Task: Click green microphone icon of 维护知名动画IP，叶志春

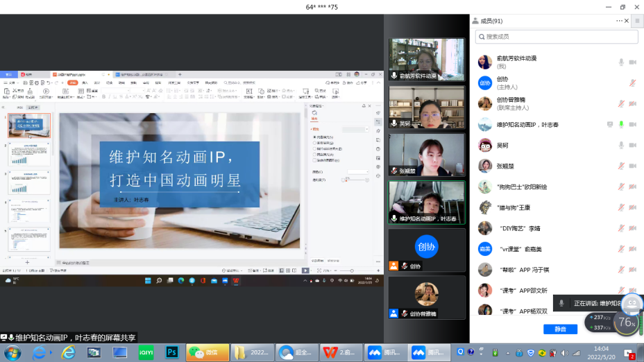Action: tap(621, 125)
